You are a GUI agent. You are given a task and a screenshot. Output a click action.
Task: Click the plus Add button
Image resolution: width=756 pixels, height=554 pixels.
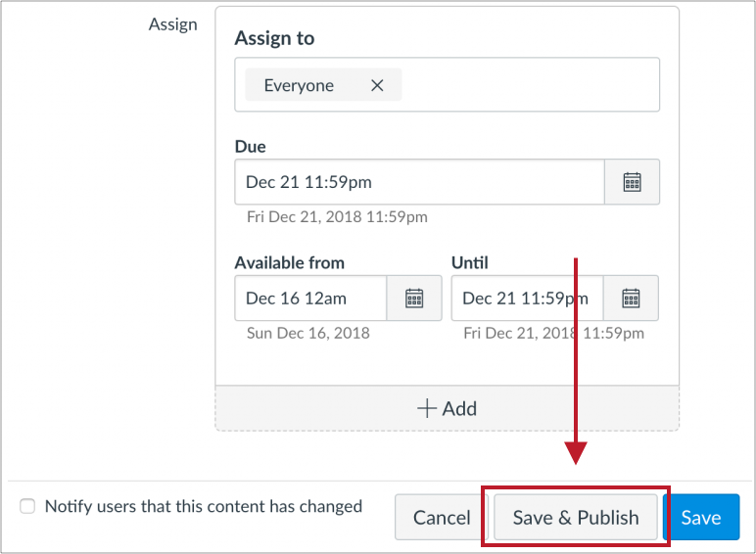tap(447, 408)
